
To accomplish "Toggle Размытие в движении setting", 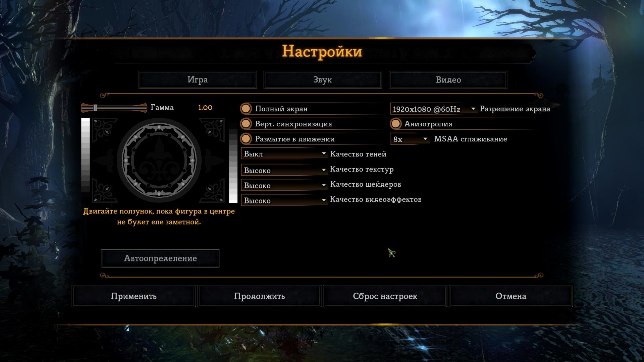I will pos(246,139).
